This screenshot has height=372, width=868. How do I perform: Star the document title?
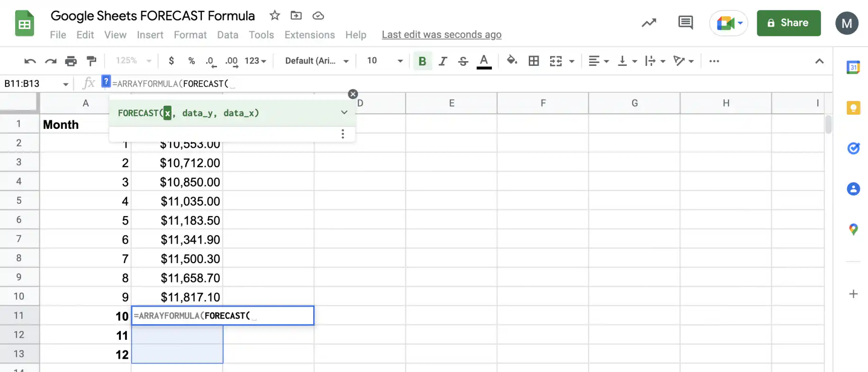[x=275, y=16]
